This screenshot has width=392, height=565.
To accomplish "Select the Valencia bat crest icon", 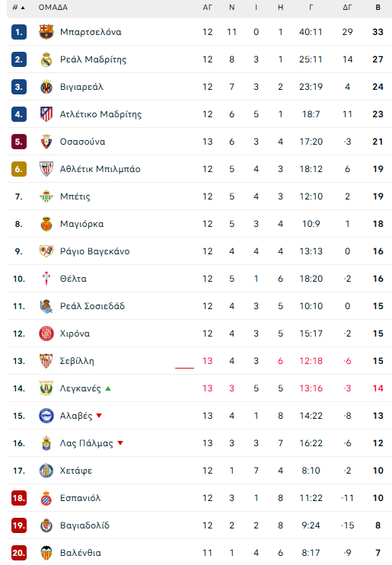I will [x=46, y=552].
